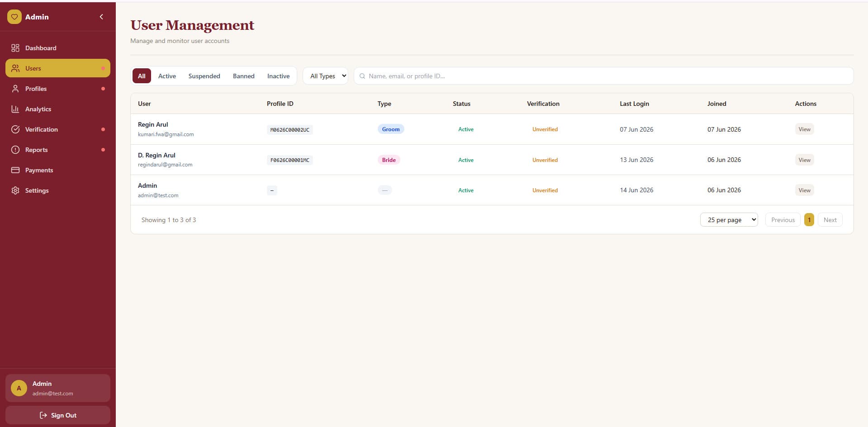
Task: View the D. Regin Arul user row
Action: click(x=804, y=160)
